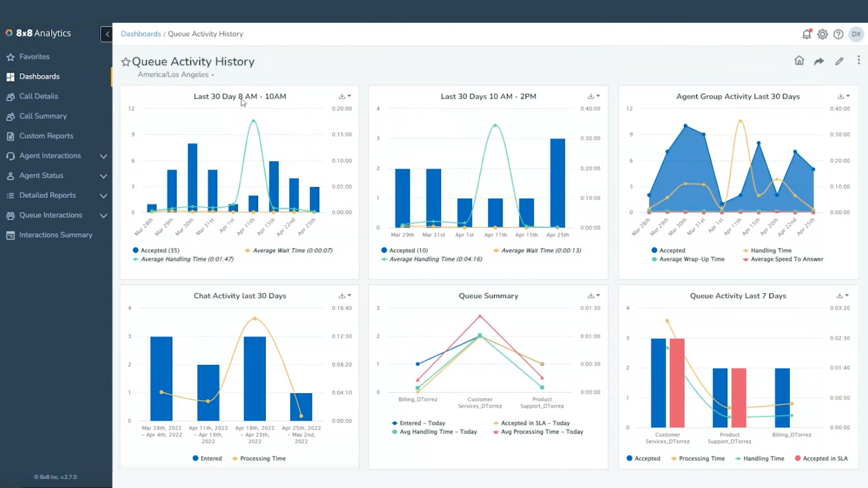Open the notifications bell

[x=807, y=34]
